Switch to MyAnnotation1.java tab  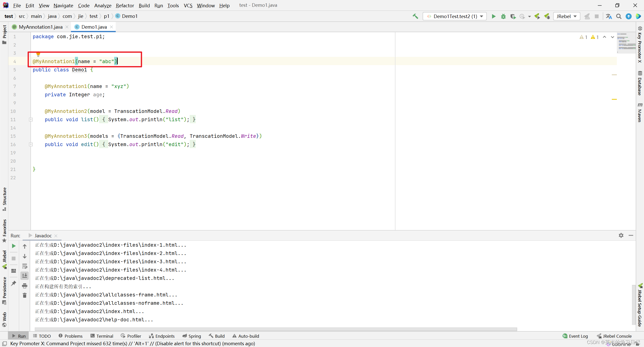coord(41,27)
